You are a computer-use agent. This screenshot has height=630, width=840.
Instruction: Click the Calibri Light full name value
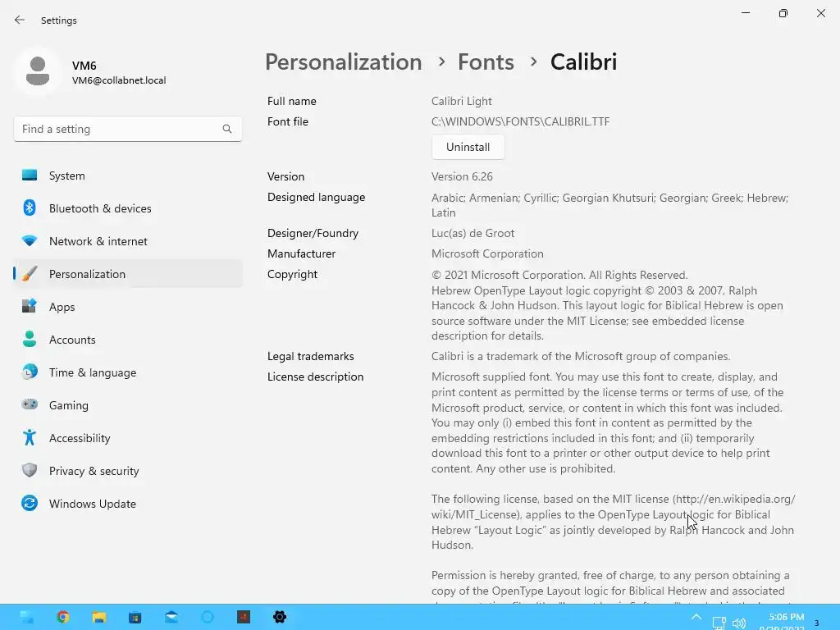click(461, 101)
